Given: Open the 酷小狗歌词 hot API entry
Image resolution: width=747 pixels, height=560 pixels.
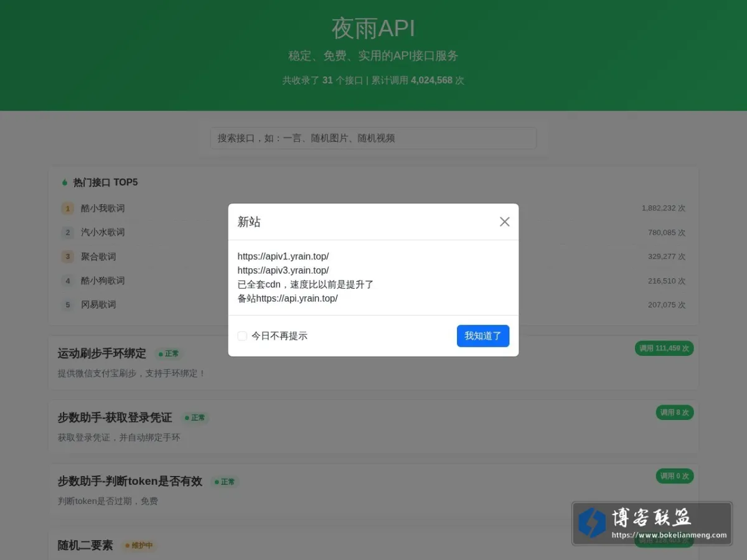Looking at the screenshot, I should point(103,281).
